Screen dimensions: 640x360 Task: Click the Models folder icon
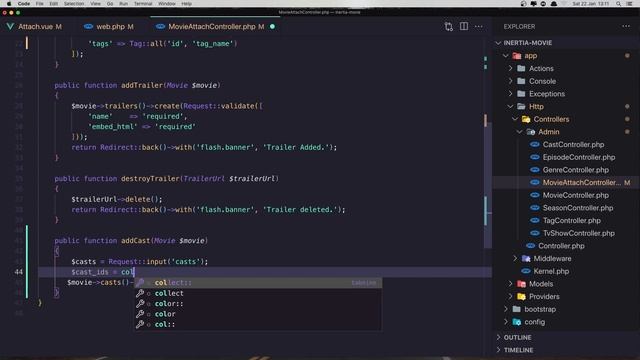[x=521, y=284]
